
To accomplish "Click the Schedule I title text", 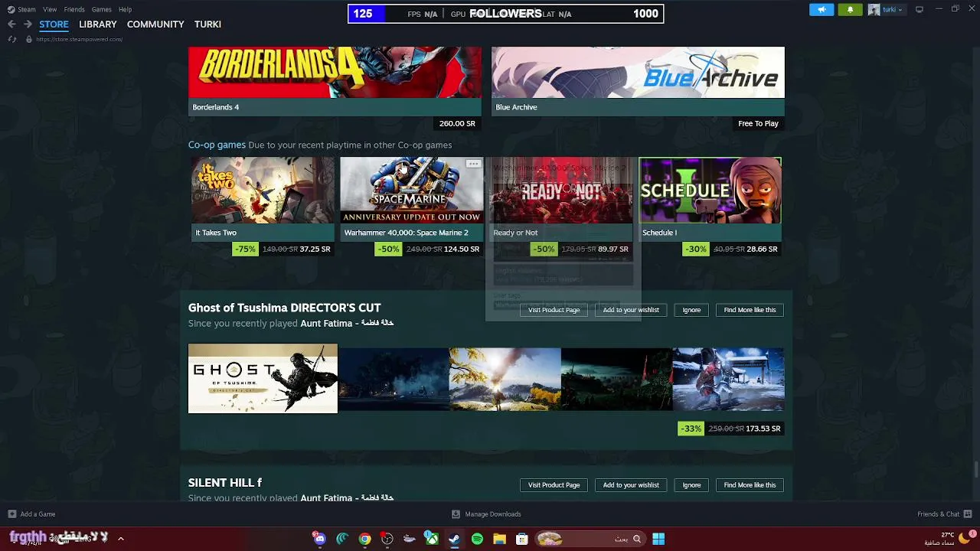I will coord(659,233).
